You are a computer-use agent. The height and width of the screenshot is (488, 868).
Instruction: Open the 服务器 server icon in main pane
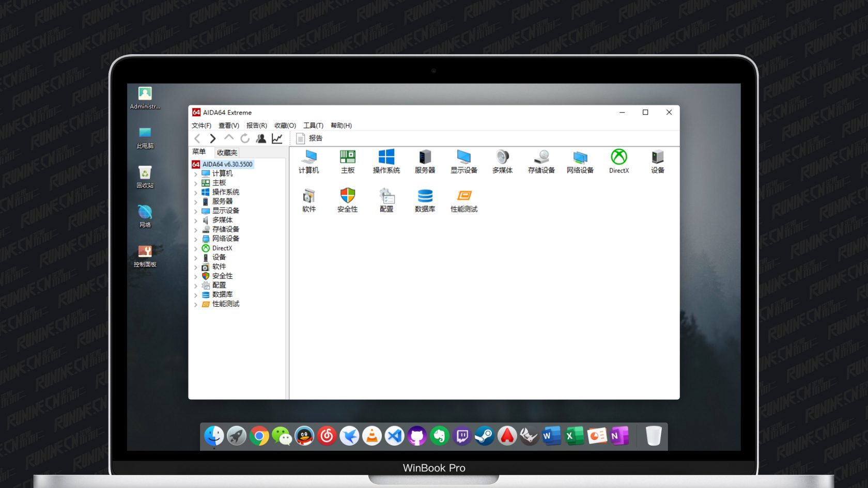click(425, 161)
